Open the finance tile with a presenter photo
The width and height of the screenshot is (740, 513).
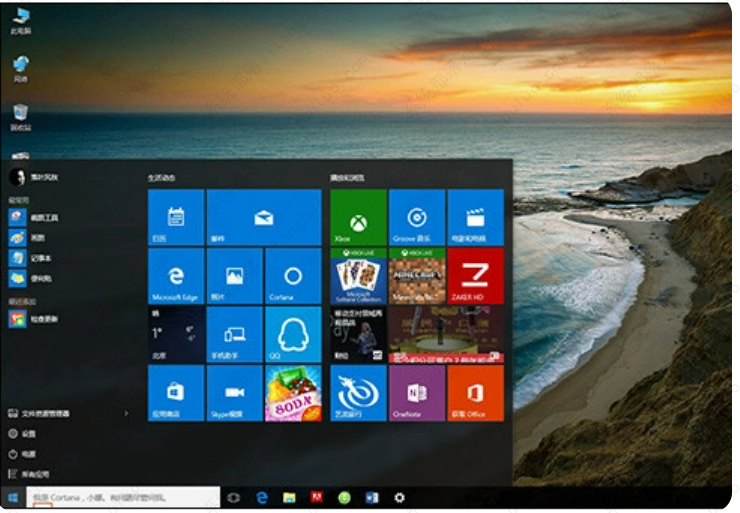pyautogui.click(x=358, y=334)
